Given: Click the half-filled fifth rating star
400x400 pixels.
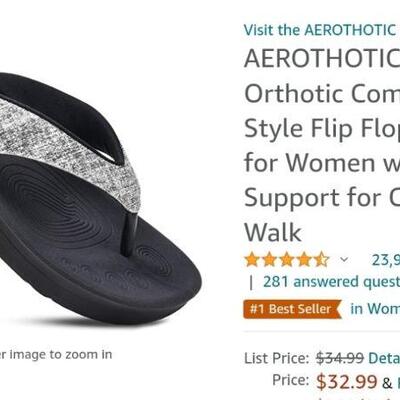Looking at the screenshot, I should tap(322, 260).
